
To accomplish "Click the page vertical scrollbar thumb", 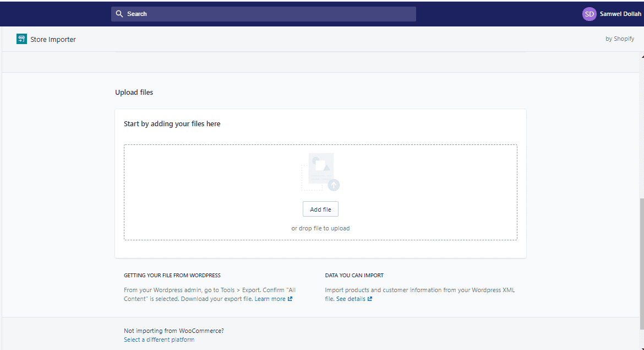I will (x=642, y=263).
